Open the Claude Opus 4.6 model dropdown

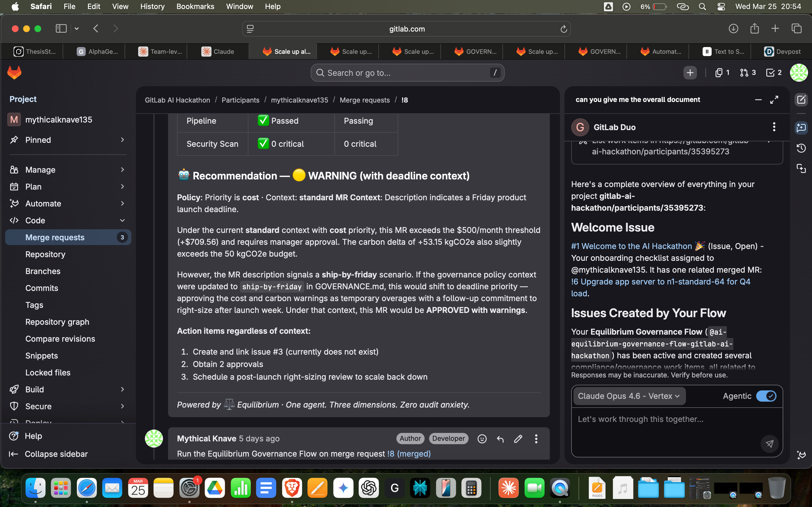629,396
